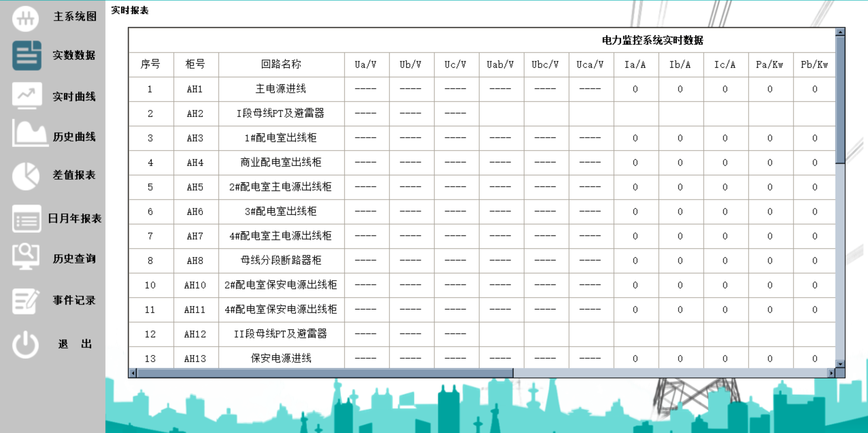Select the 实时报表 tab label
868x433 pixels.
point(129,10)
